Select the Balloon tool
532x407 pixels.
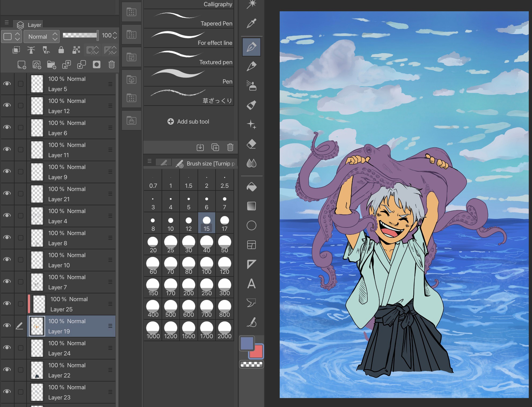click(252, 303)
